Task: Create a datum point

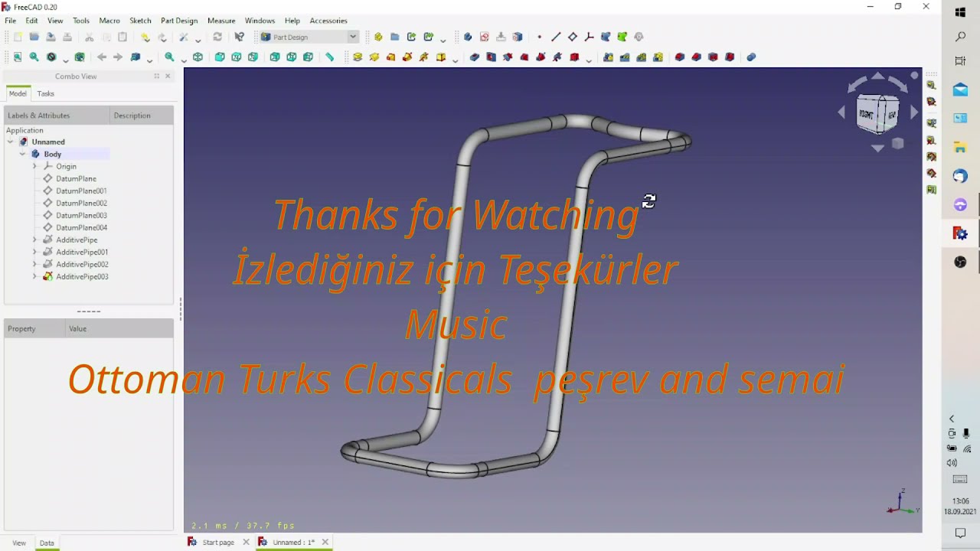Action: (x=539, y=37)
